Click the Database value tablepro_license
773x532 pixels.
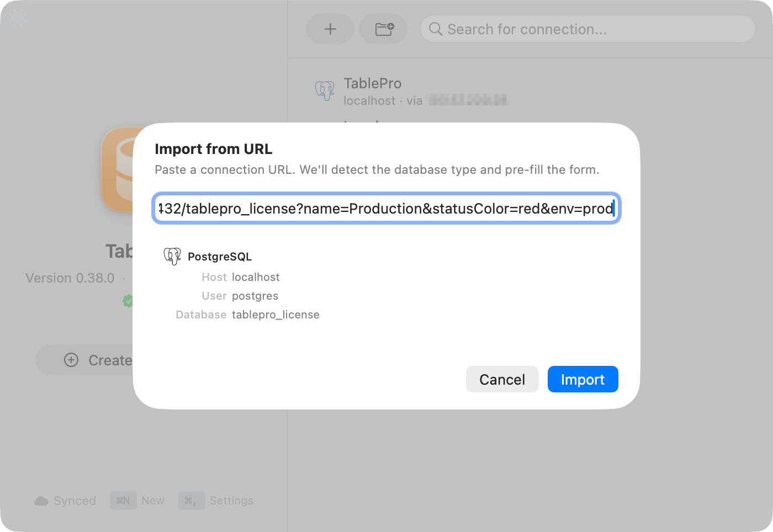click(x=276, y=315)
